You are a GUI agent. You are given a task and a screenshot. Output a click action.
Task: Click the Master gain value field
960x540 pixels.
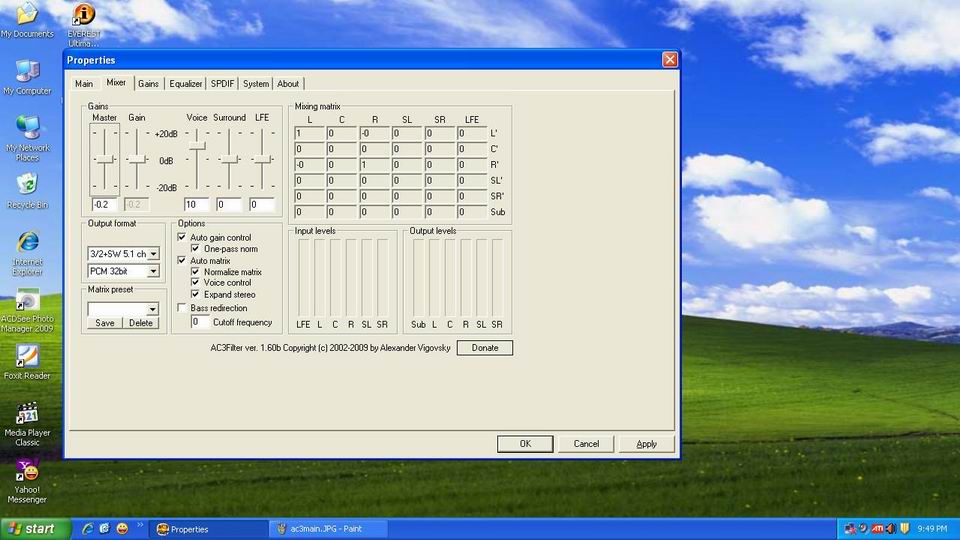tap(105, 204)
